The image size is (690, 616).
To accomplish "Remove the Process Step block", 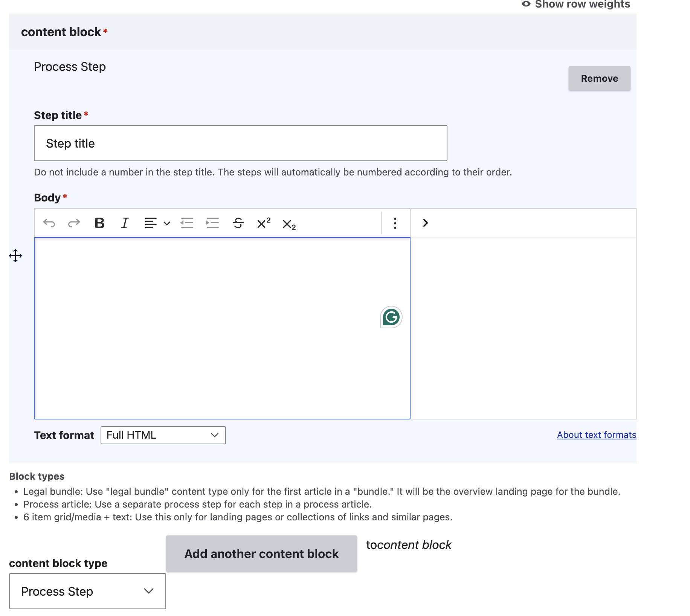I will [x=599, y=78].
